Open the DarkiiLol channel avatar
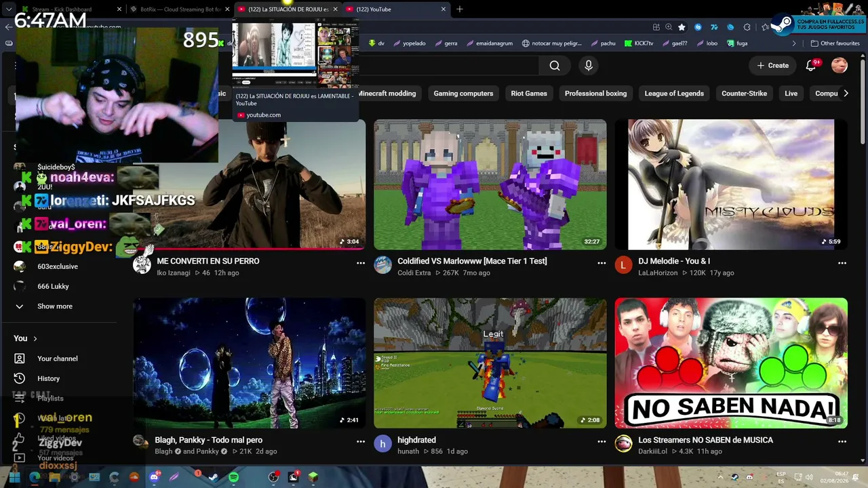The image size is (868, 488). (x=623, y=444)
